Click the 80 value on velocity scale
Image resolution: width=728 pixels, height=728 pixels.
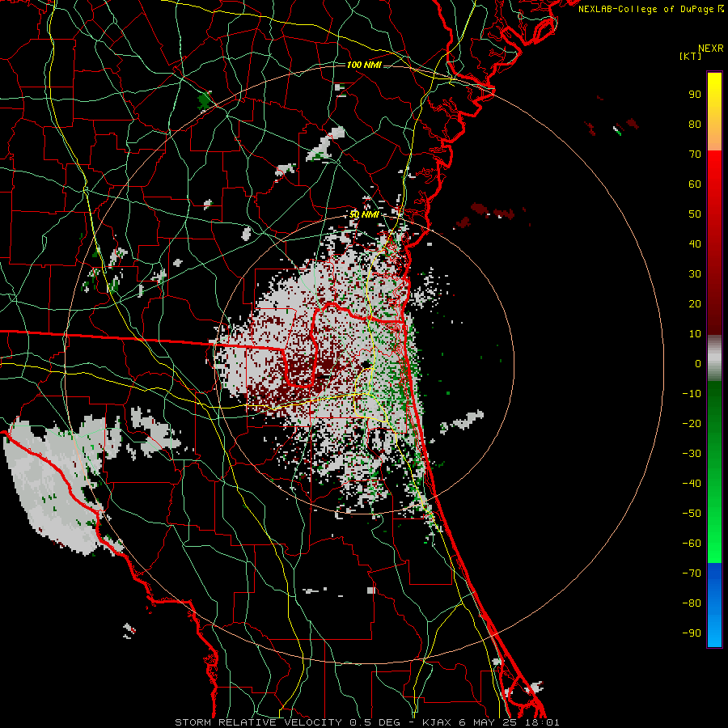[695, 124]
